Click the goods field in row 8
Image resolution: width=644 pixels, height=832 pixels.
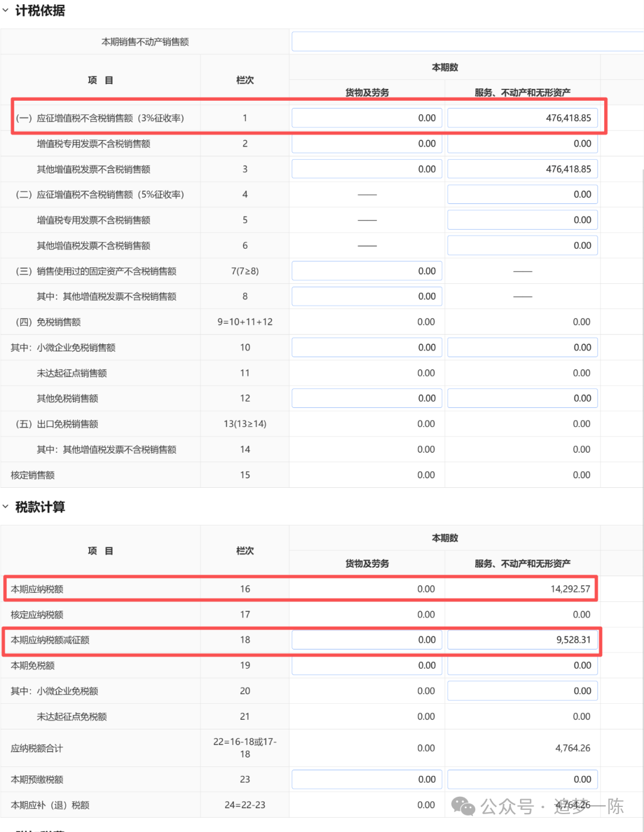click(366, 296)
